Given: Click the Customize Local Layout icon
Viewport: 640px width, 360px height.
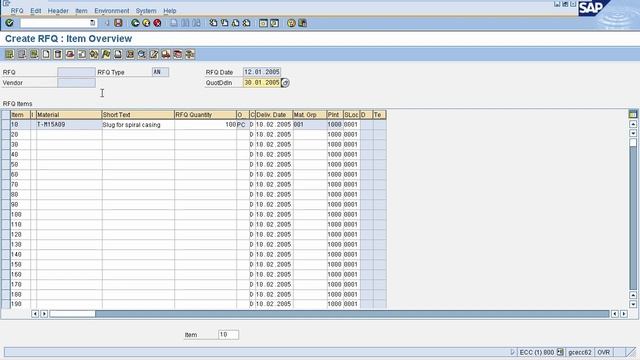Looking at the screenshot, I should (302, 23).
